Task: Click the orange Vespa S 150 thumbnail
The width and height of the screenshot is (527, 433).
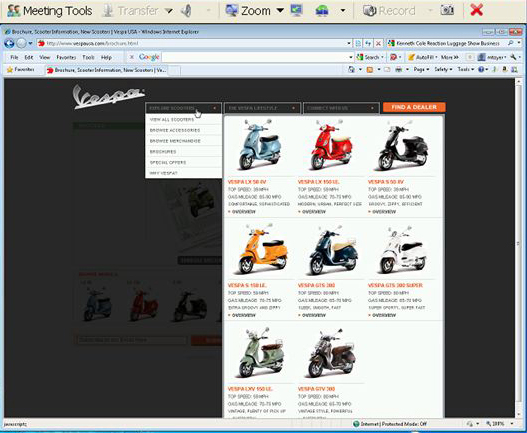Action: click(263, 249)
